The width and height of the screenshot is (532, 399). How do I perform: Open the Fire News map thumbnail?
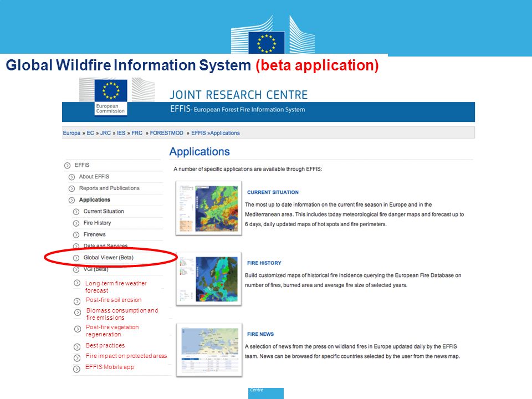(x=209, y=350)
